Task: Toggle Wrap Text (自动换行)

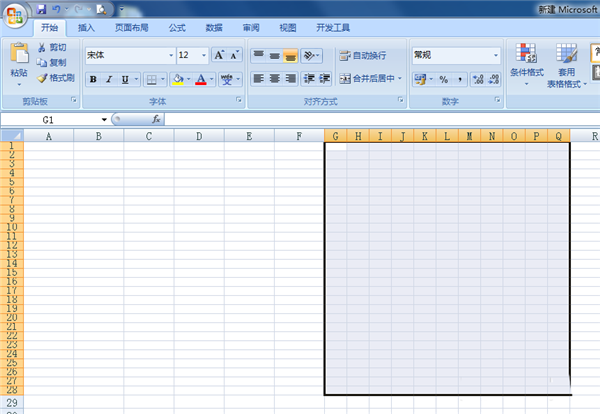Action: 366,56
